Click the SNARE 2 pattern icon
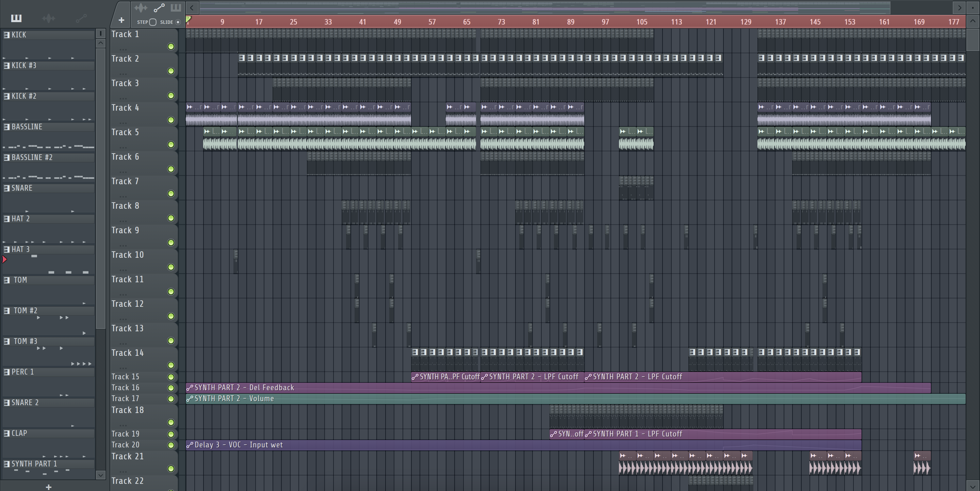The image size is (980, 491). pyautogui.click(x=6, y=402)
